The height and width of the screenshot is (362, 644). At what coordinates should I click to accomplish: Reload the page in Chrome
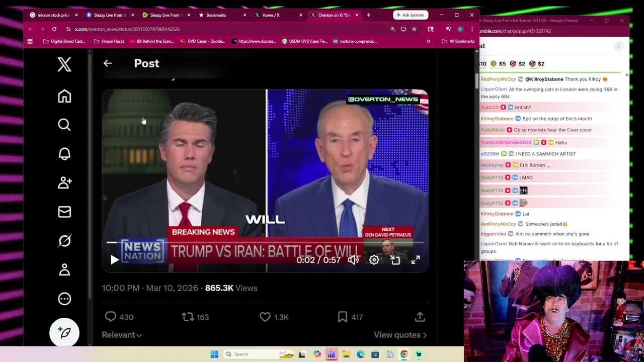[54, 29]
